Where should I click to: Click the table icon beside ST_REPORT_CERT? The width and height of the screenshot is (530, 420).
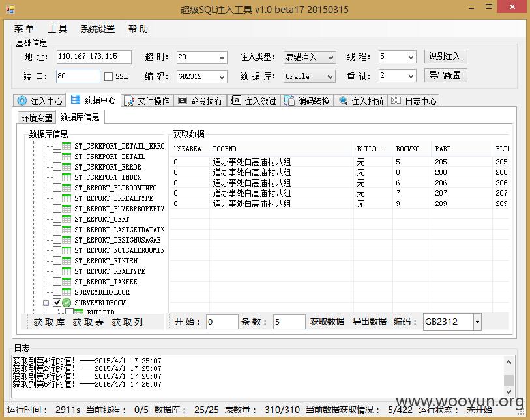tap(66, 218)
